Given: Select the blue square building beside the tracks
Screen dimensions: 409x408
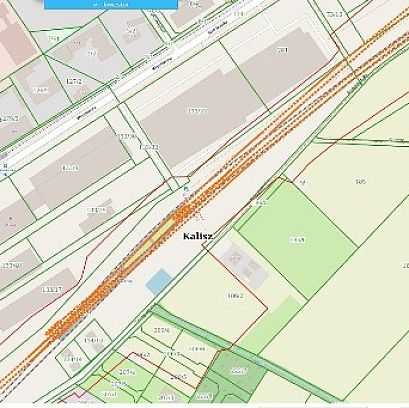Looking at the screenshot, I should tap(159, 282).
